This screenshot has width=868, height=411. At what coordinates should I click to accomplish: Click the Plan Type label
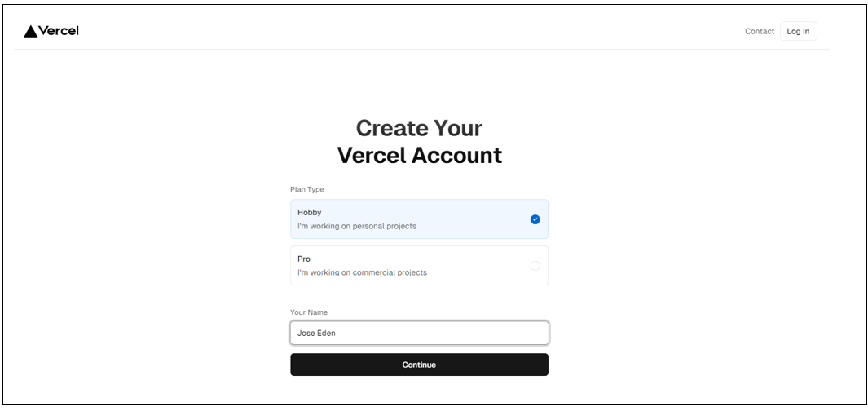(307, 189)
